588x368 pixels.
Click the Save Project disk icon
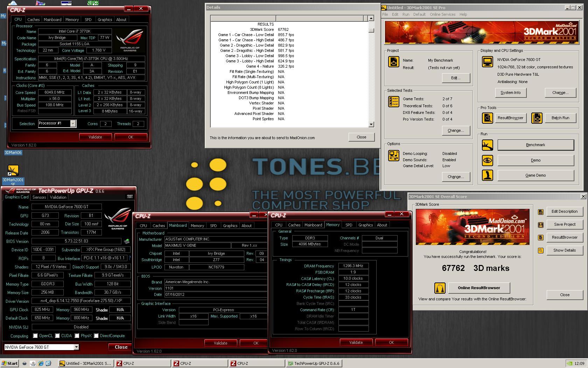pos(541,225)
